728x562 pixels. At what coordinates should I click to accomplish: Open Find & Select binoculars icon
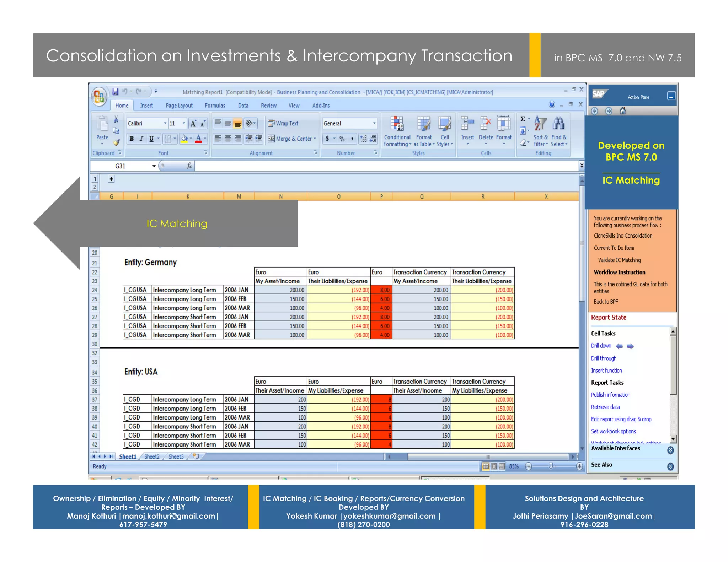point(558,123)
